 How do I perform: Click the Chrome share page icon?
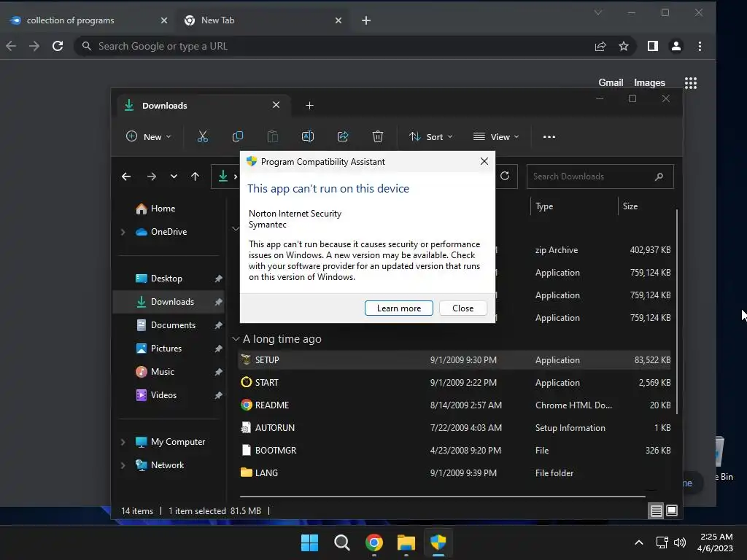click(x=600, y=46)
